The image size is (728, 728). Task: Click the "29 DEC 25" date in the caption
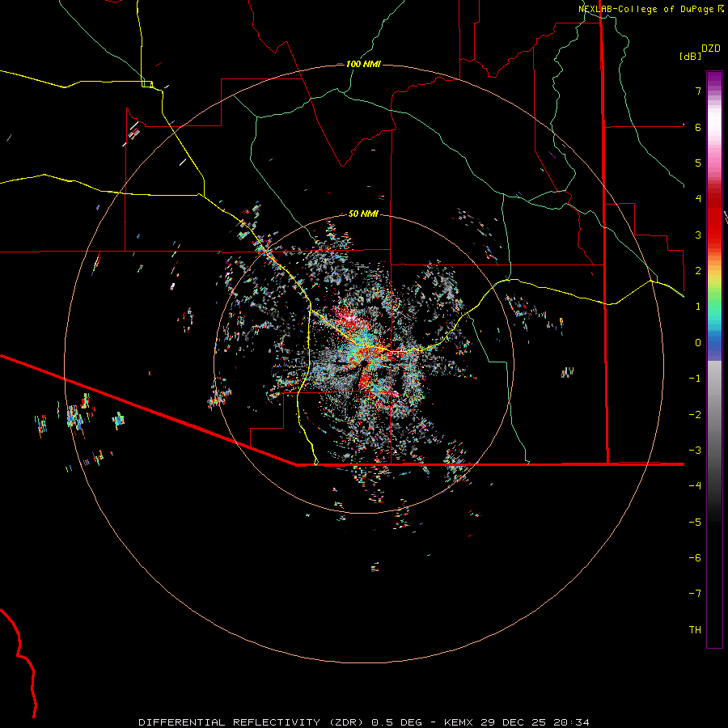(x=513, y=722)
